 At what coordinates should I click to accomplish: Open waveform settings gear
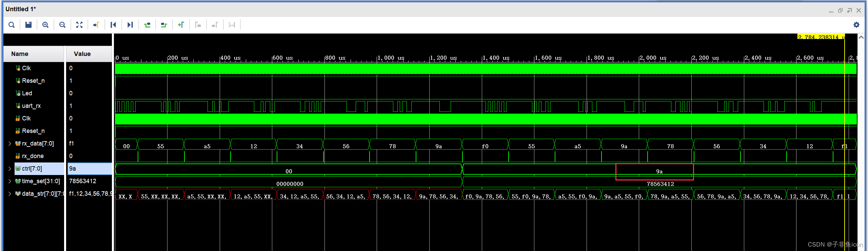click(x=856, y=25)
